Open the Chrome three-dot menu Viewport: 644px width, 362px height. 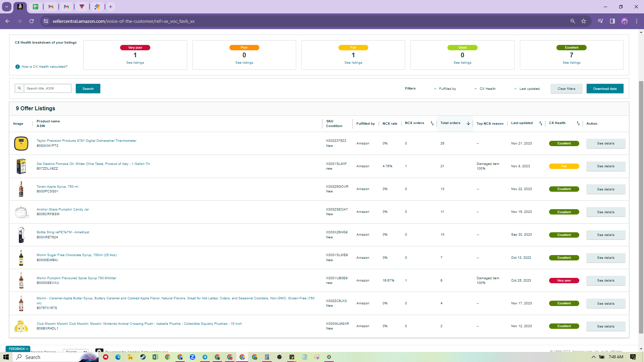pyautogui.click(x=637, y=21)
